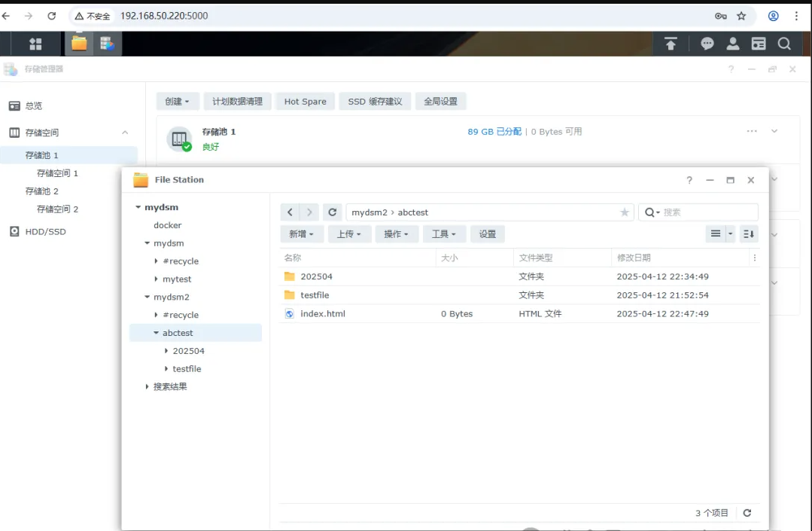Viewport: 812px width, 531px height.
Task: Open File Station help question mark
Action: click(x=689, y=180)
